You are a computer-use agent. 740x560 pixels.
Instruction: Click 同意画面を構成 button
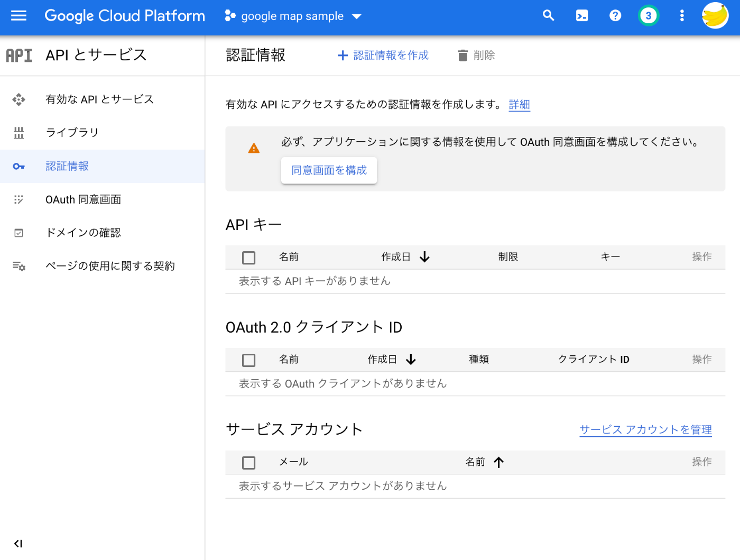coord(329,170)
